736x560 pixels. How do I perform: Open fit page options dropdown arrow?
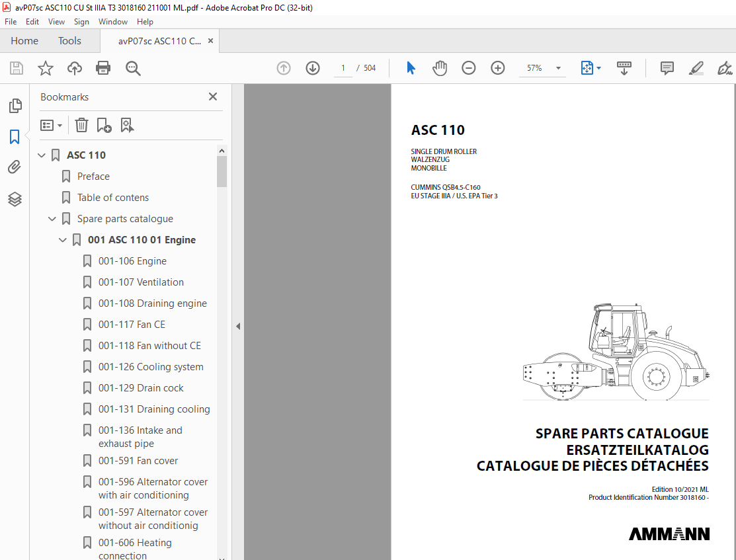[x=599, y=68]
